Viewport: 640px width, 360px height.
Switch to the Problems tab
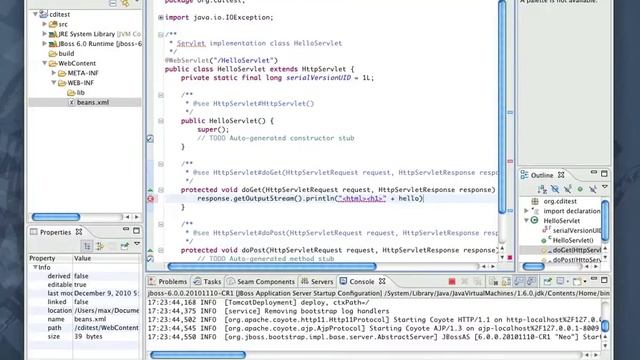[x=168, y=281]
